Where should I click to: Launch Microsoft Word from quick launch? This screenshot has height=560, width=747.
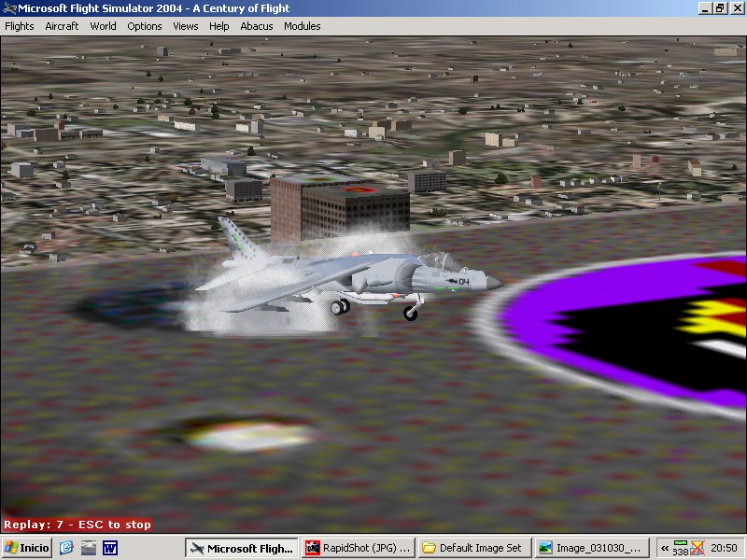pyautogui.click(x=110, y=548)
